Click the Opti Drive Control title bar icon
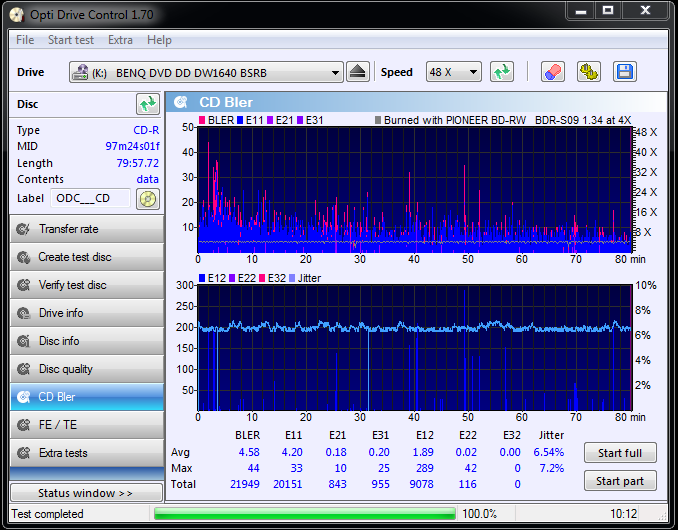678x530 pixels. tap(17, 15)
